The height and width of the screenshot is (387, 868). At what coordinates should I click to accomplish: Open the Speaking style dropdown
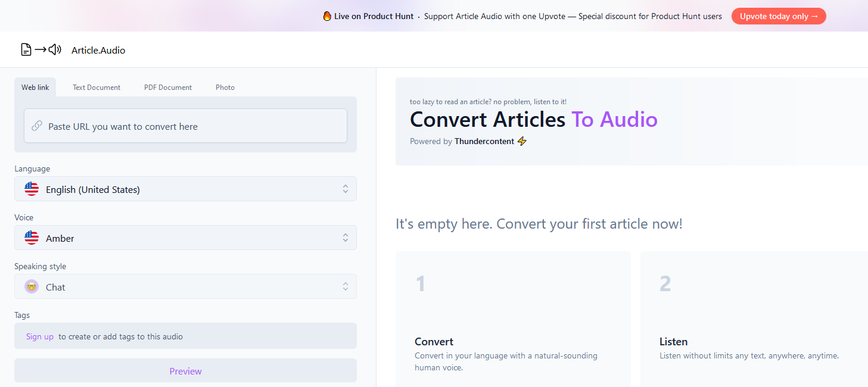click(185, 286)
